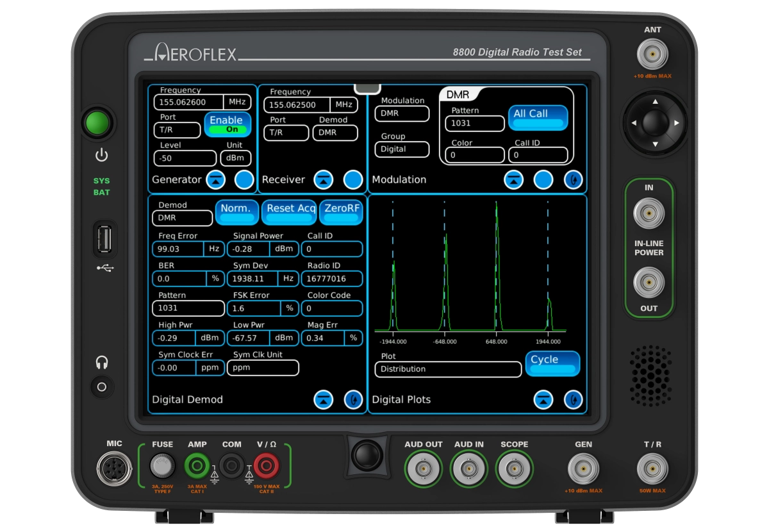Tap the round blue button next to Generator minimize

(244, 180)
